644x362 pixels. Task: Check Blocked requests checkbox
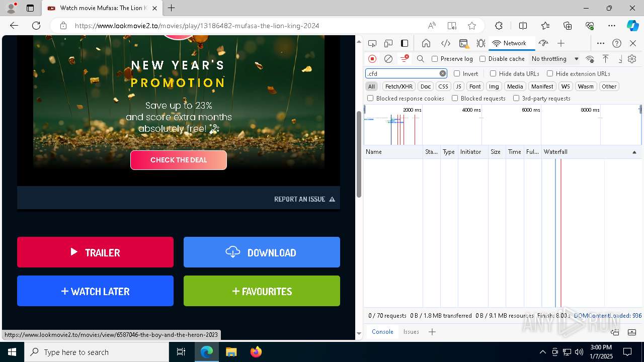(455, 99)
